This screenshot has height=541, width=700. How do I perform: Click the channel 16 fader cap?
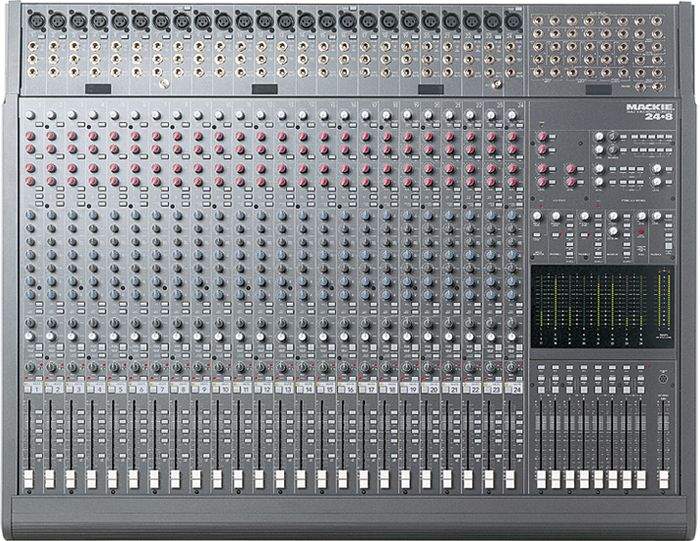[x=342, y=479]
